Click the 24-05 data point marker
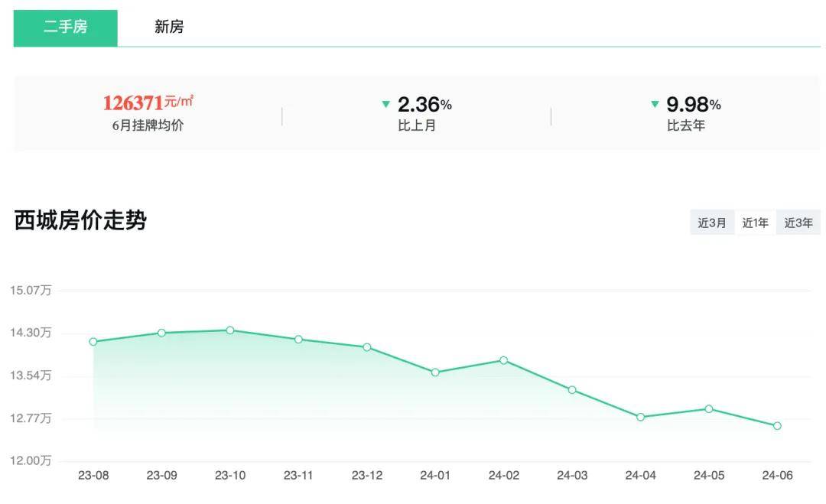 (709, 408)
